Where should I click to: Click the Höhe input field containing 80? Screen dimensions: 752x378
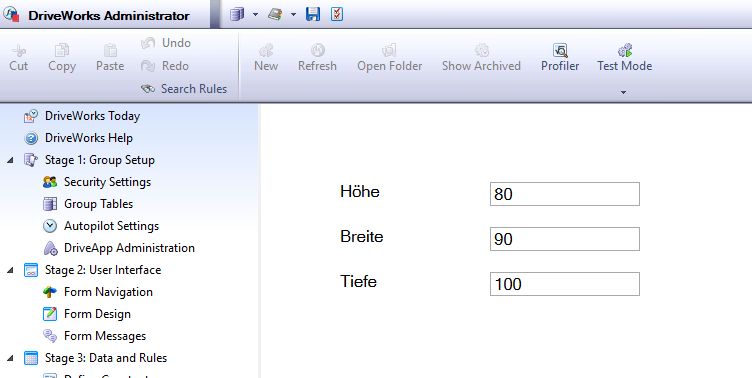[564, 194]
